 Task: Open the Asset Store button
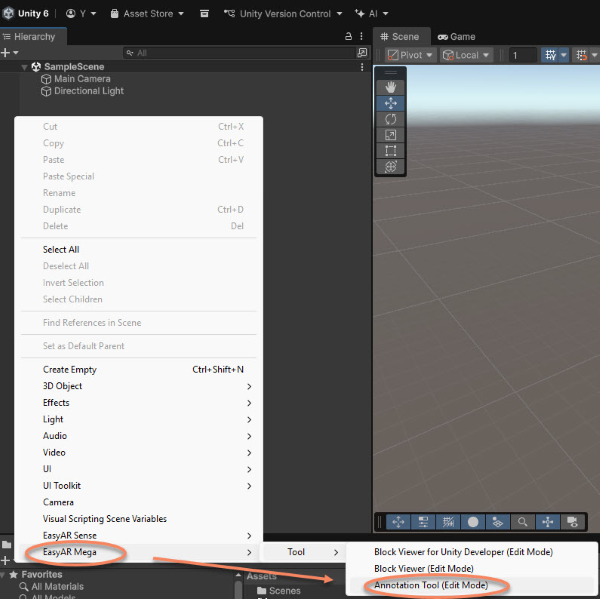coord(148,14)
